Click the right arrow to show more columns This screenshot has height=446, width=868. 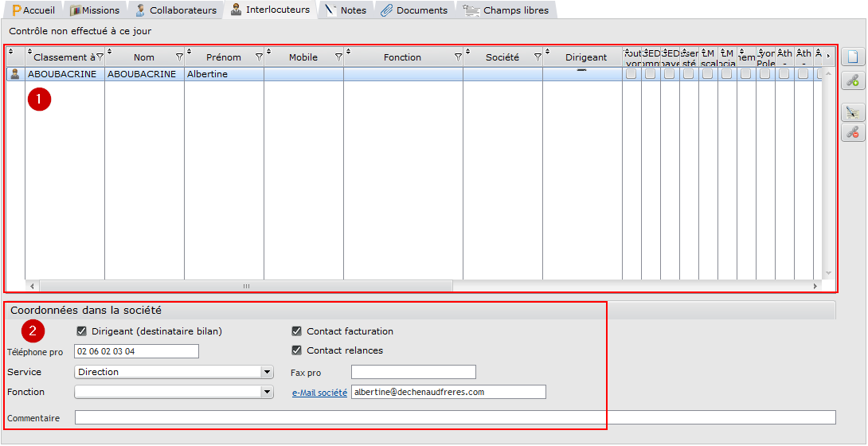[828, 56]
